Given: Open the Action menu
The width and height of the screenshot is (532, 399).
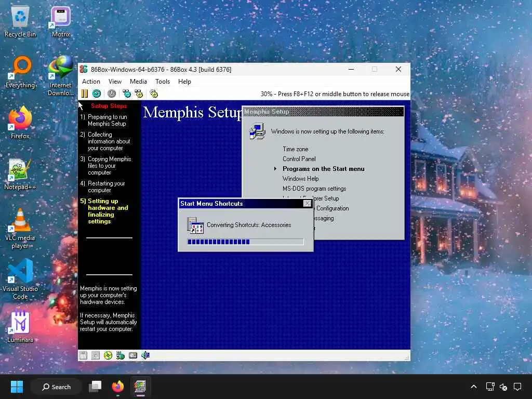Looking at the screenshot, I should click(91, 82).
